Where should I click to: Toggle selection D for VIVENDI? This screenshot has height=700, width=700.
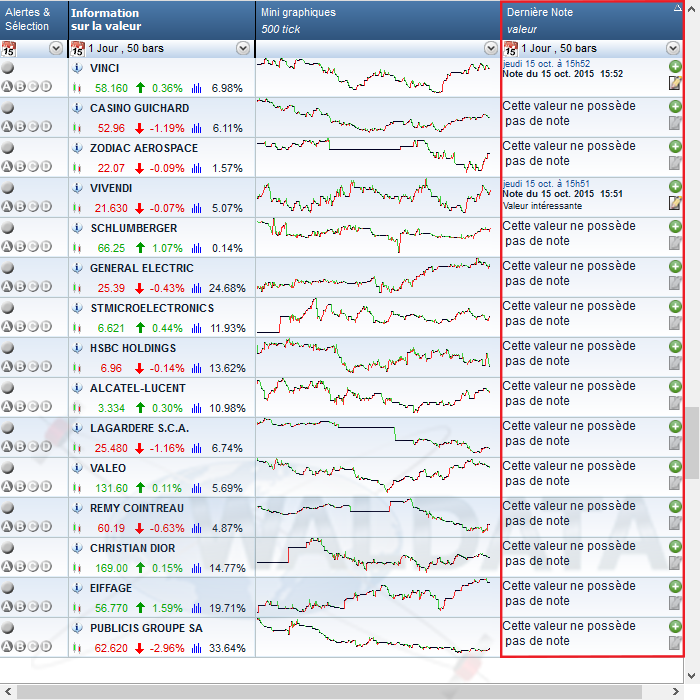pos(46,207)
